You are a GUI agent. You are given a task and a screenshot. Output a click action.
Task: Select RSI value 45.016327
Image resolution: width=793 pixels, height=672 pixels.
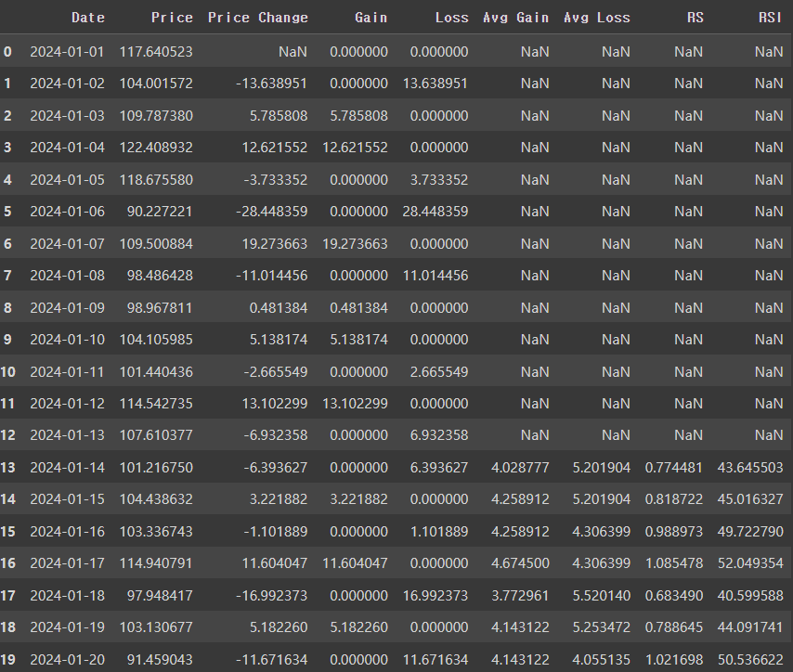coord(750,499)
